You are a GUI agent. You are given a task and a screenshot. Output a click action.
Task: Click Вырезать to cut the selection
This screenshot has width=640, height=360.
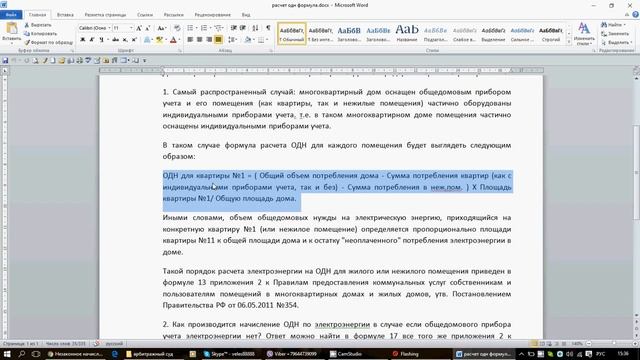[x=38, y=25]
